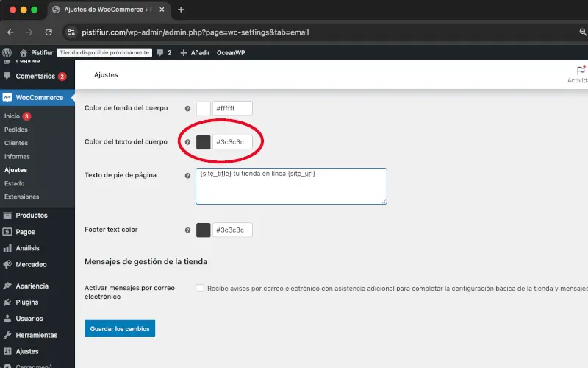
Task: Click the WooCommerce logo icon in sidebar
Action: pyautogui.click(x=7, y=98)
